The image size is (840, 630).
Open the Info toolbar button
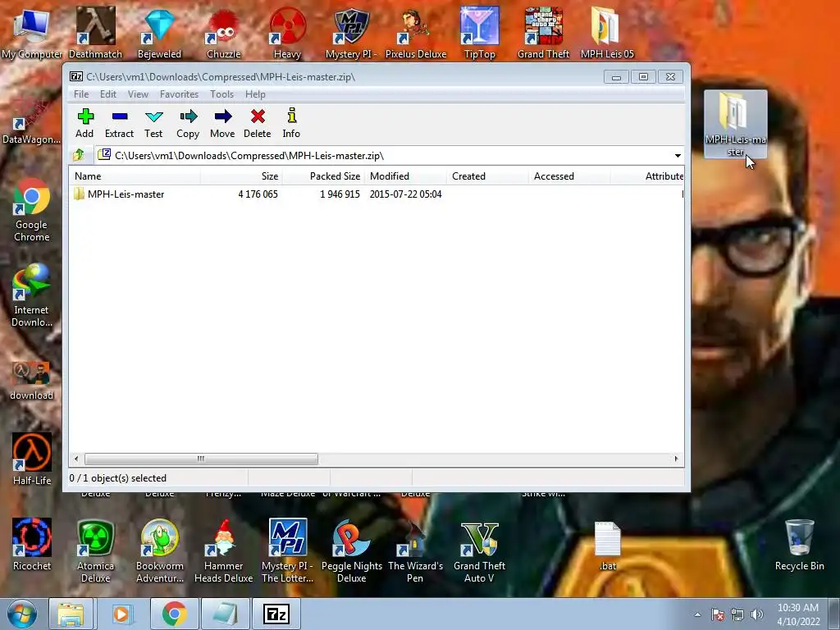pyautogui.click(x=291, y=124)
